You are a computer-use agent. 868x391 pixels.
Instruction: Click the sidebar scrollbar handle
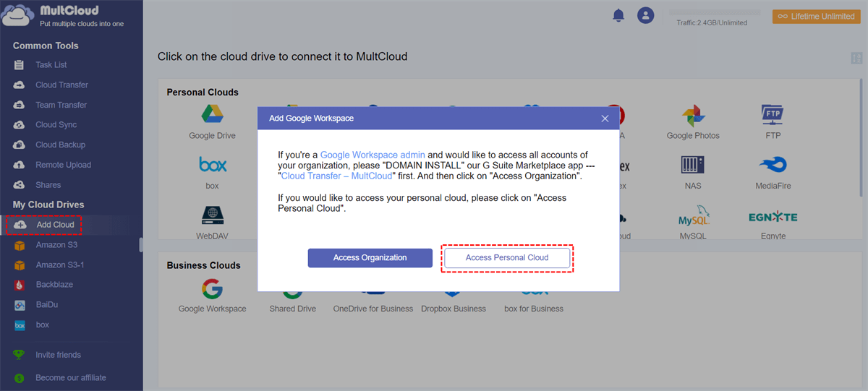[x=140, y=246]
